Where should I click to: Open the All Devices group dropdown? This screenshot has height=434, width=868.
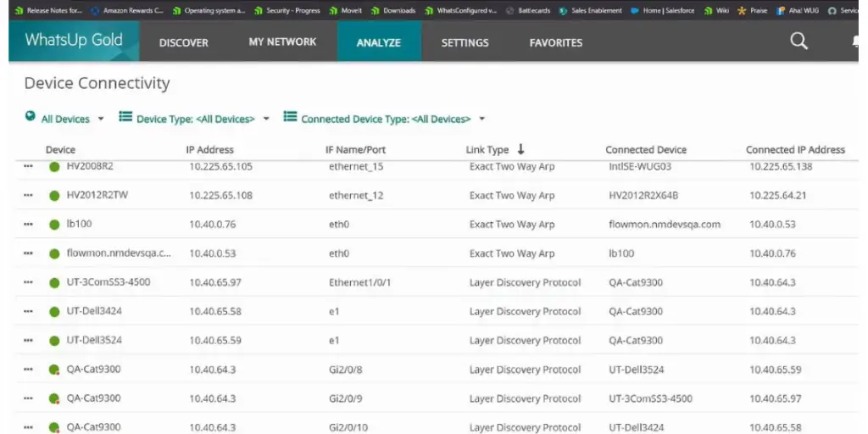pyautogui.click(x=65, y=119)
